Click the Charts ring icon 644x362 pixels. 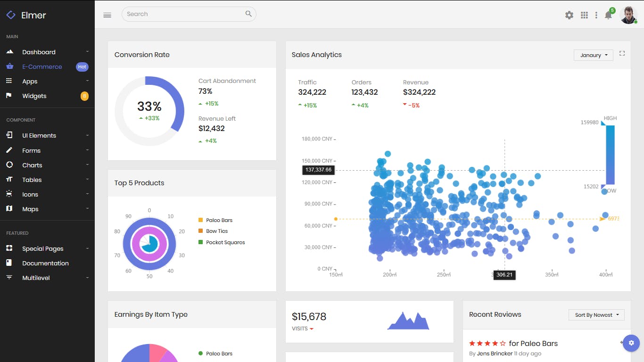pyautogui.click(x=9, y=165)
